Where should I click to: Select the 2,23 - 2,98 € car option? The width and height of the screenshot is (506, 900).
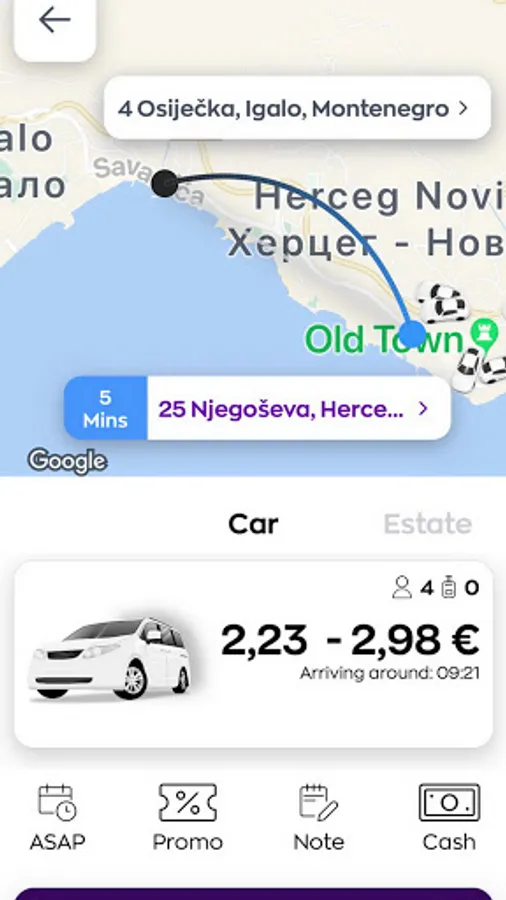(253, 654)
